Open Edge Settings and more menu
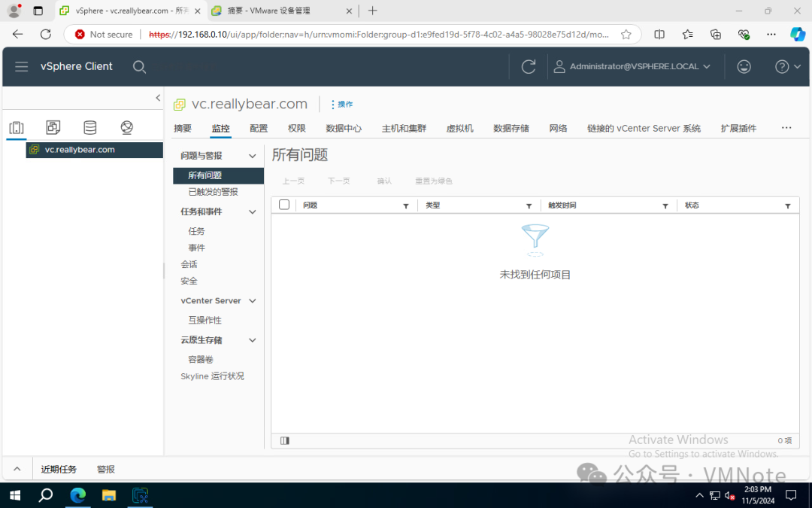The width and height of the screenshot is (812, 508). point(771,34)
